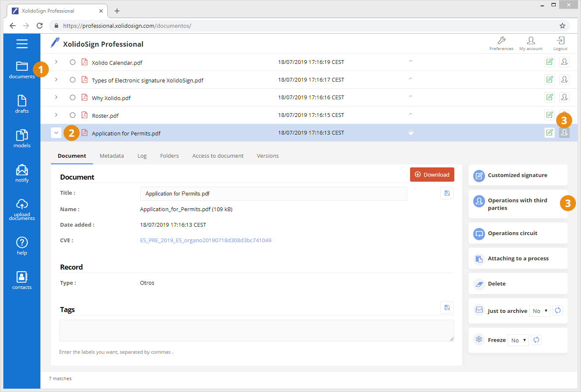Switch to the Log tab
Image resolution: width=581 pixels, height=392 pixels.
pos(142,156)
